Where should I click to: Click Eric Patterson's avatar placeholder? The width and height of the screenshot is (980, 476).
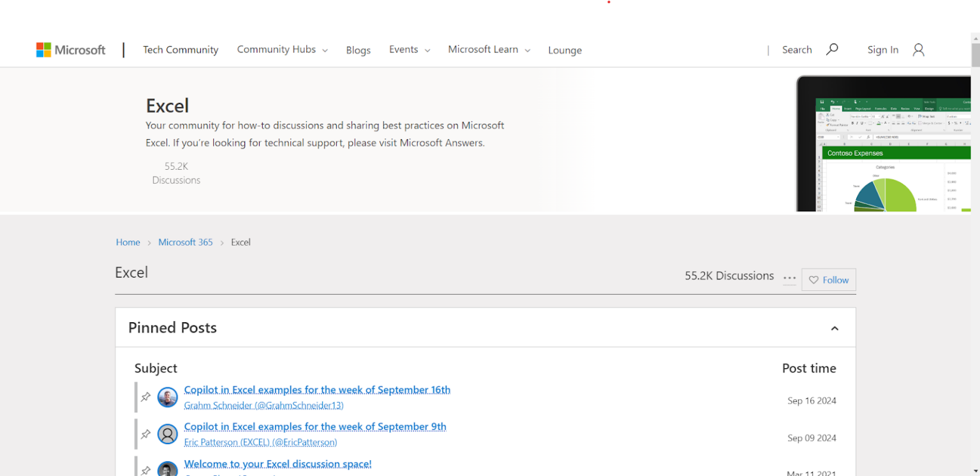click(168, 434)
